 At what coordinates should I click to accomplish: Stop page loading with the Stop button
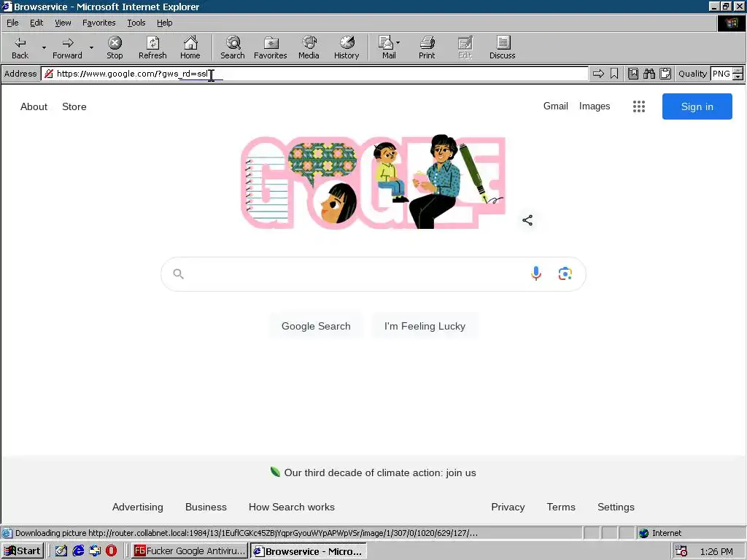point(115,47)
